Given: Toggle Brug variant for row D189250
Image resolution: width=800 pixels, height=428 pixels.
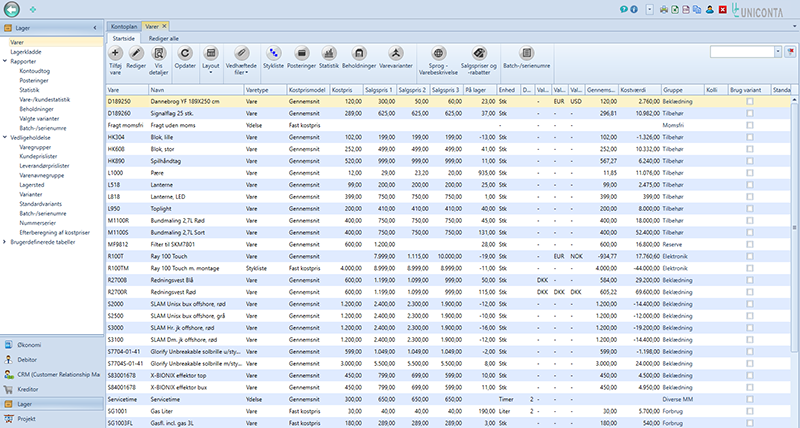Looking at the screenshot, I should pyautogui.click(x=749, y=102).
